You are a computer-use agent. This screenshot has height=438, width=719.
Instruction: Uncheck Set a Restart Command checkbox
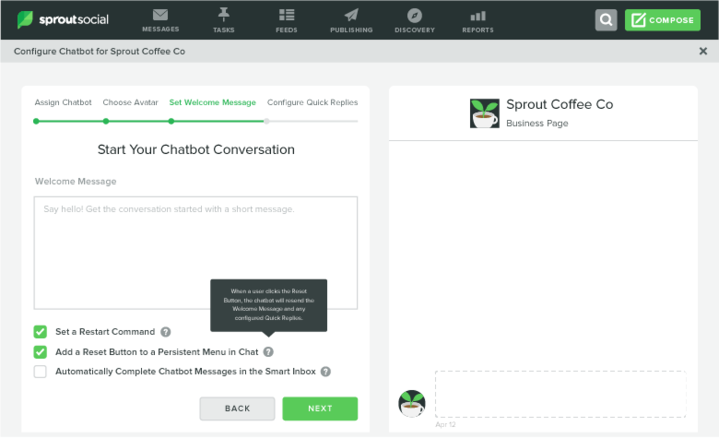40,332
